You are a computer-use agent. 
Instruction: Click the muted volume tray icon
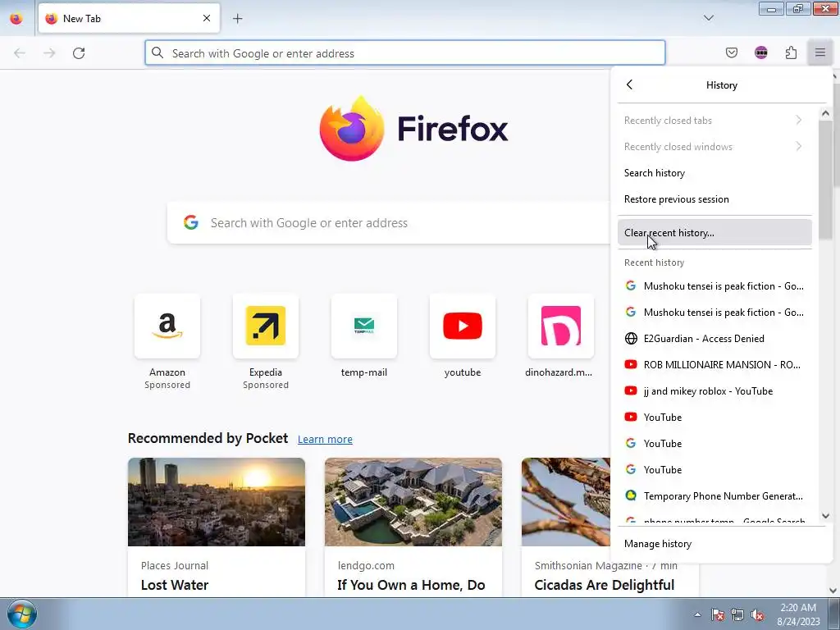(757, 614)
